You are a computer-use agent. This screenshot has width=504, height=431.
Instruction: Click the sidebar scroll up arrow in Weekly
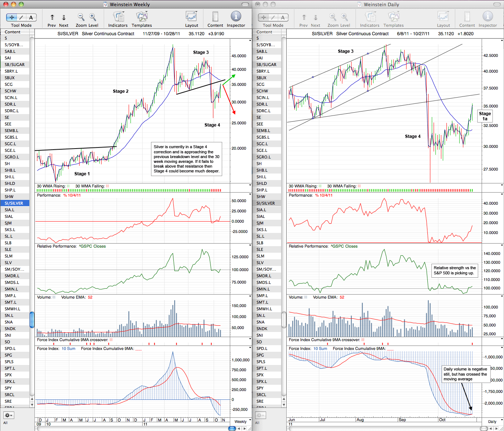pyautogui.click(x=32, y=399)
